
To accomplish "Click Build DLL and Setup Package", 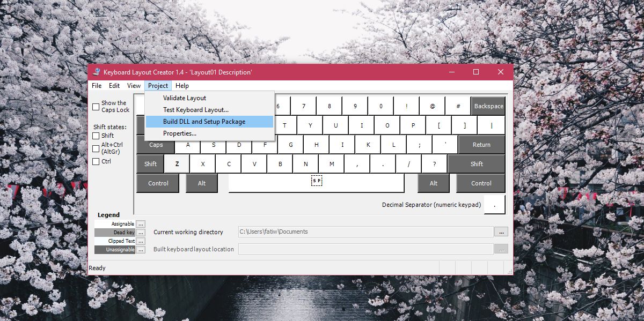I will 204,121.
